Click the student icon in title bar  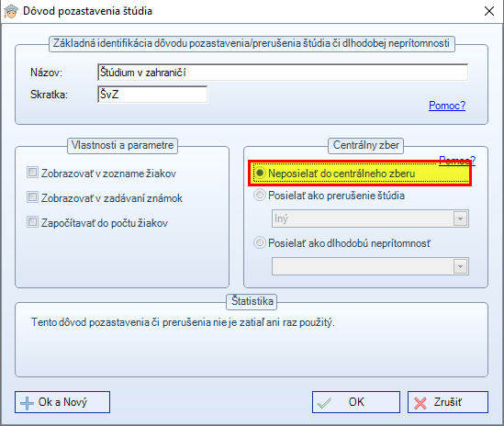pos(11,11)
